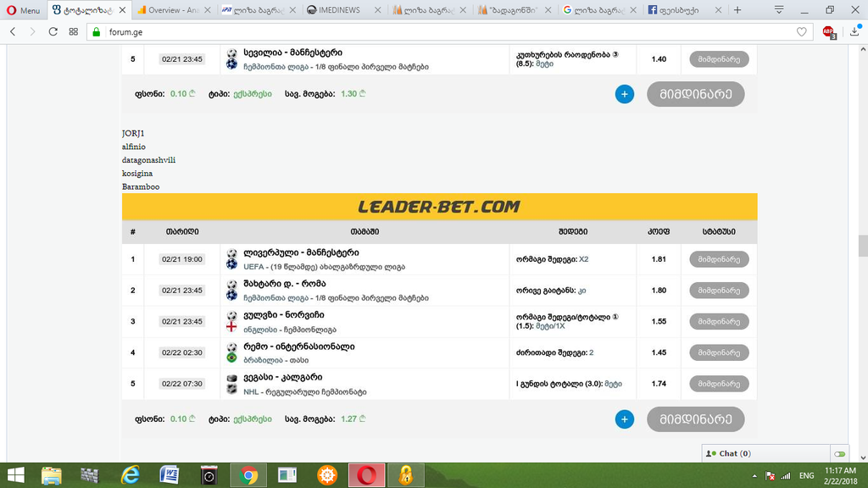The width and height of the screenshot is (868, 488).
Task: Open Microsoft Word from taskbar
Action: [170, 475]
